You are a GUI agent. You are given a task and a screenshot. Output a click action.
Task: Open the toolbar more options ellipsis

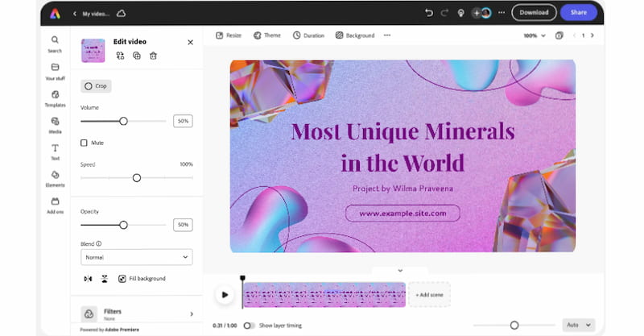click(x=387, y=35)
